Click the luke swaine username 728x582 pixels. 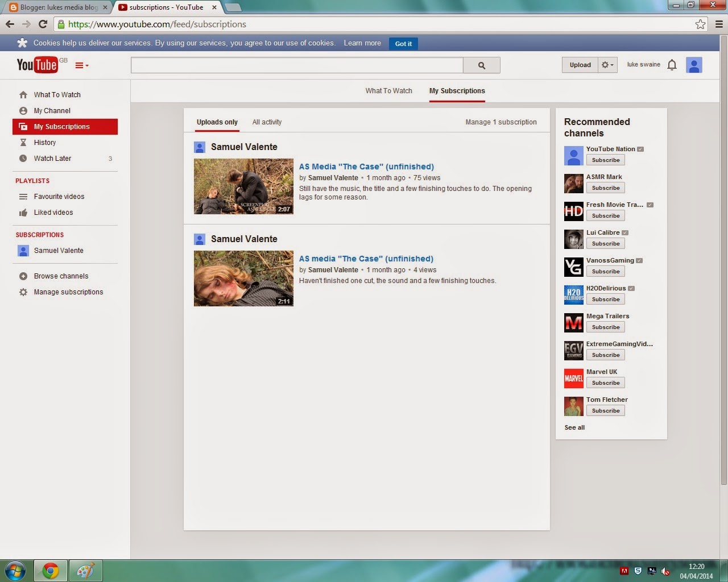point(644,65)
